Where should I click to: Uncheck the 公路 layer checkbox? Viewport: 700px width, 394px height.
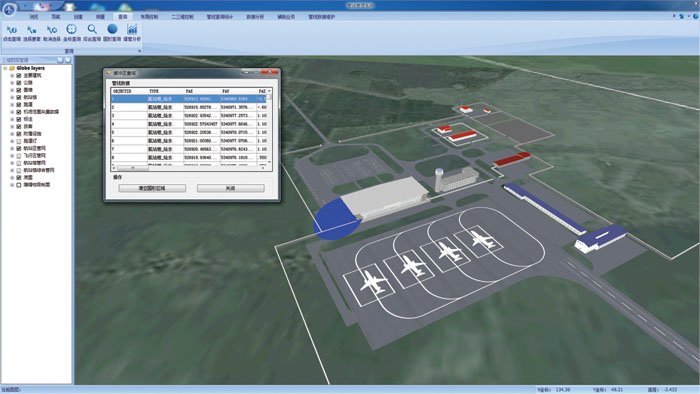[x=19, y=83]
